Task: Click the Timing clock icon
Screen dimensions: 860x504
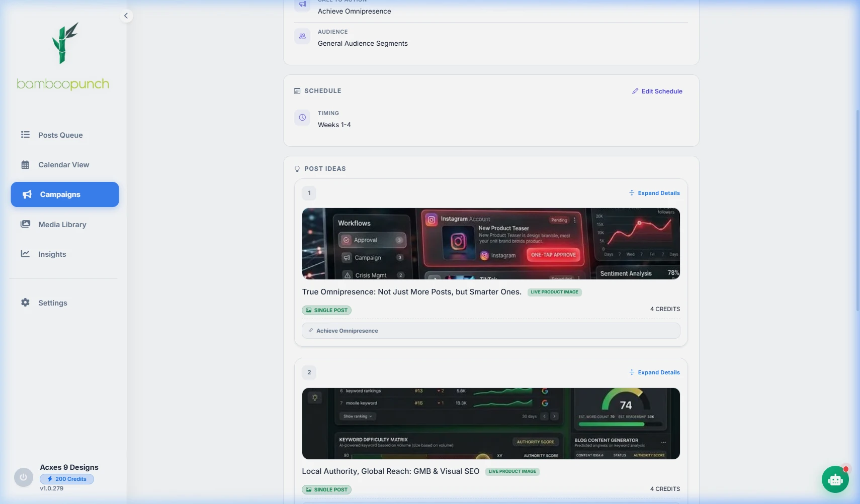Action: click(302, 117)
